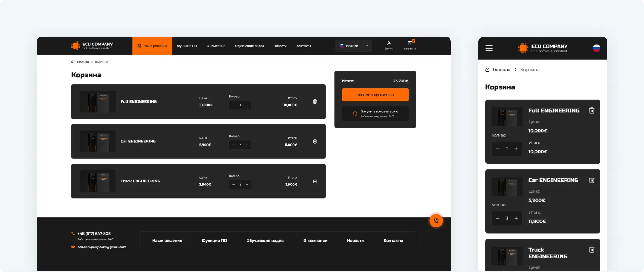Viewport: 644px width, 272px height.
Task: Open the mobile hamburger menu
Action: coord(489,48)
